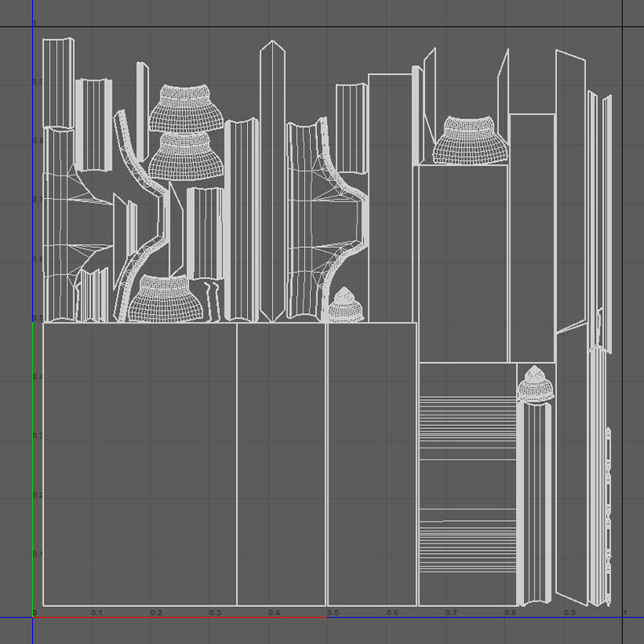644x644 pixels.
Task: Select the bell-shaped mesh shell on the right side
Action: pyautogui.click(x=470, y=140)
